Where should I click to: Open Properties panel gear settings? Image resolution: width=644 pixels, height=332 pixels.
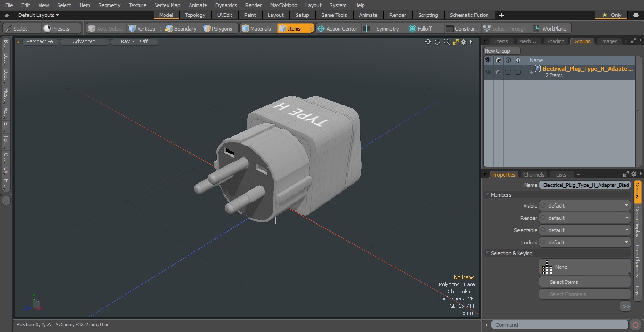[x=634, y=174]
